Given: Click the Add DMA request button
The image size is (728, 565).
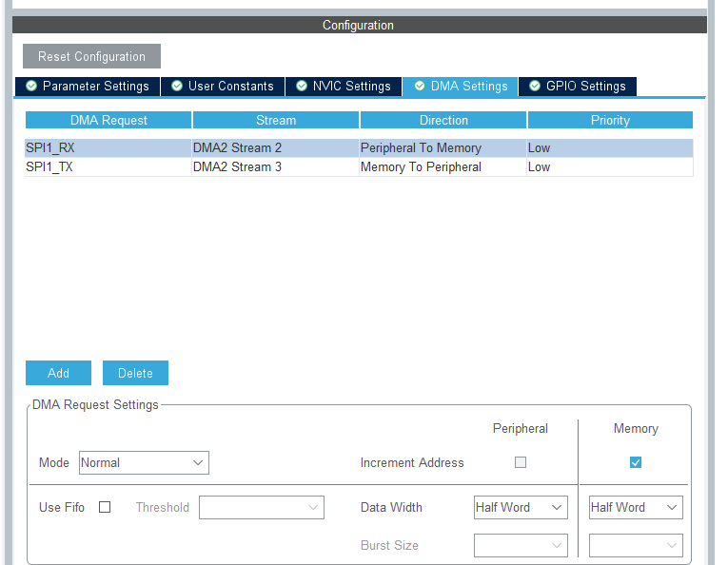Looking at the screenshot, I should pos(58,373).
